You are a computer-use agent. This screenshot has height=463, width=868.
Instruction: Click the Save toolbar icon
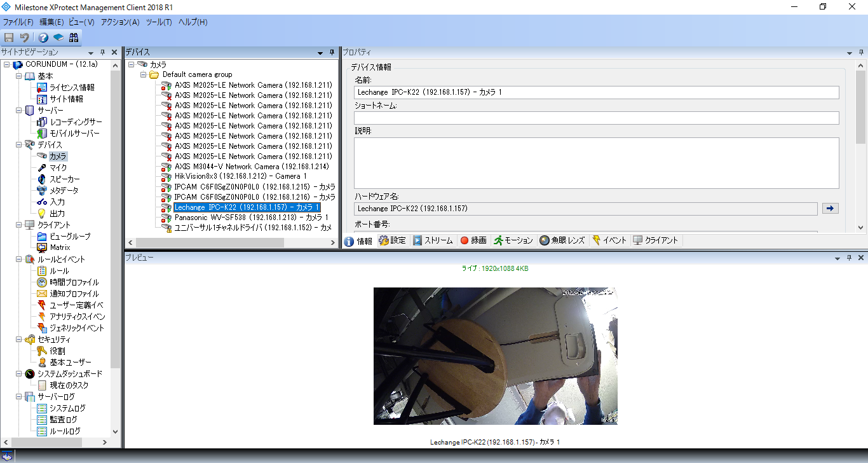click(9, 38)
